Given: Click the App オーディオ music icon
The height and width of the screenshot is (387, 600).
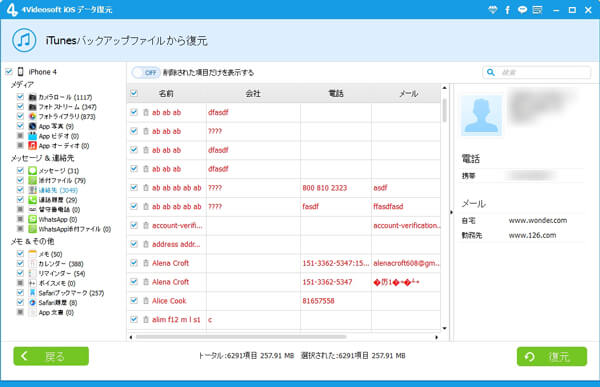Looking at the screenshot, I should (x=33, y=145).
